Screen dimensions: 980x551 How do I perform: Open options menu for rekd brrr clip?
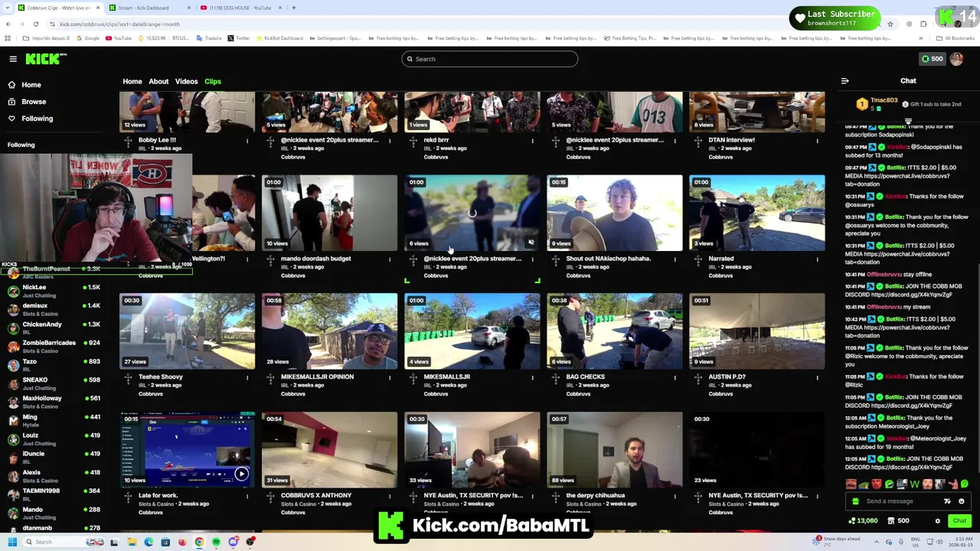point(532,141)
